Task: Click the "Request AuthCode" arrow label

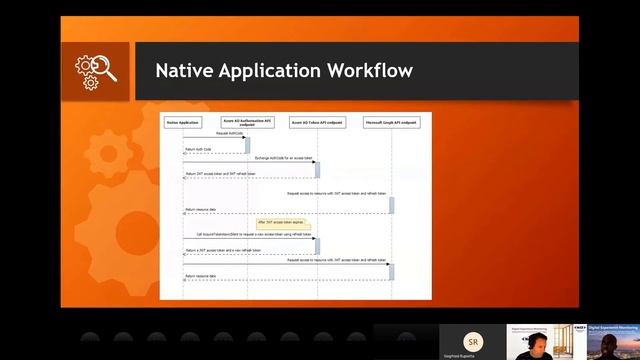Action: click(x=229, y=133)
